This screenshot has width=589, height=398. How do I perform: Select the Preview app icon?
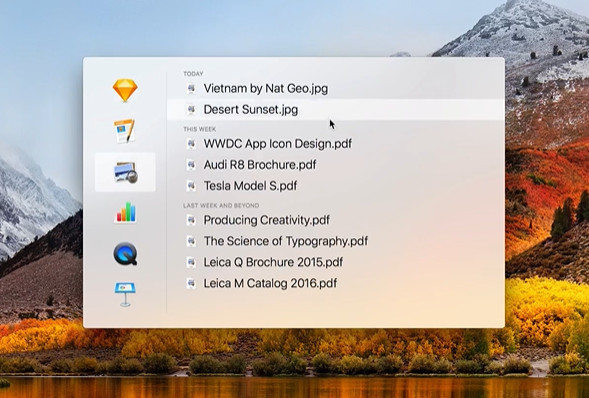125,172
